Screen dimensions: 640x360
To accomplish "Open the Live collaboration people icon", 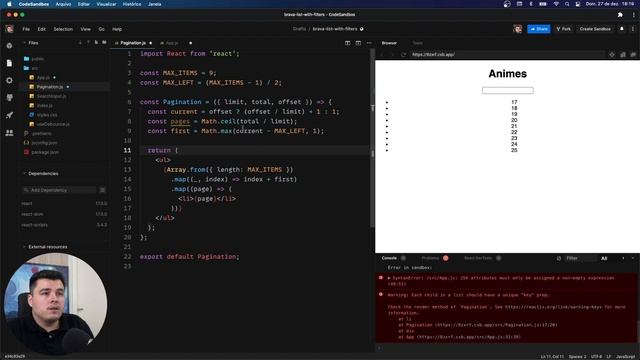I will (x=9, y=133).
